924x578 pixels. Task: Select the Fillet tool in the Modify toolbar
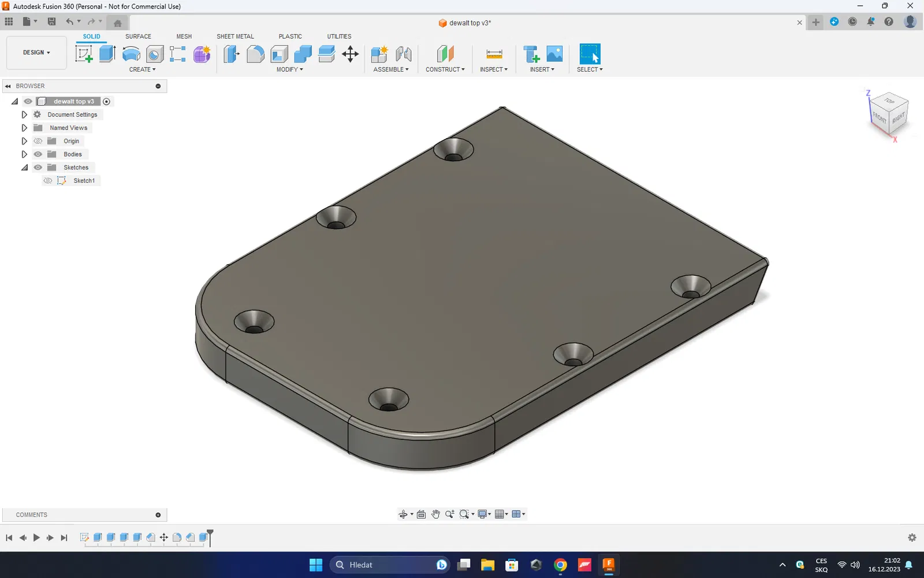[x=255, y=54]
